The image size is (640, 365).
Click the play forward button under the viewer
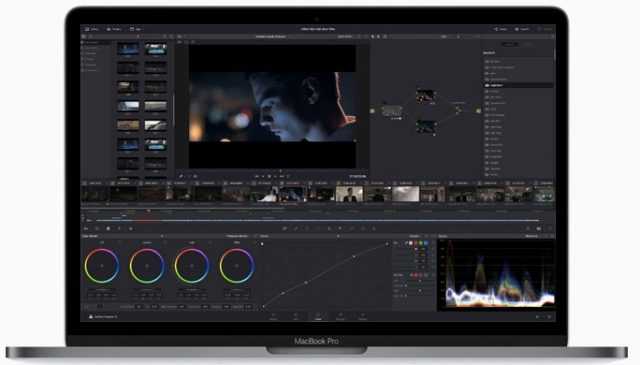[x=276, y=176]
